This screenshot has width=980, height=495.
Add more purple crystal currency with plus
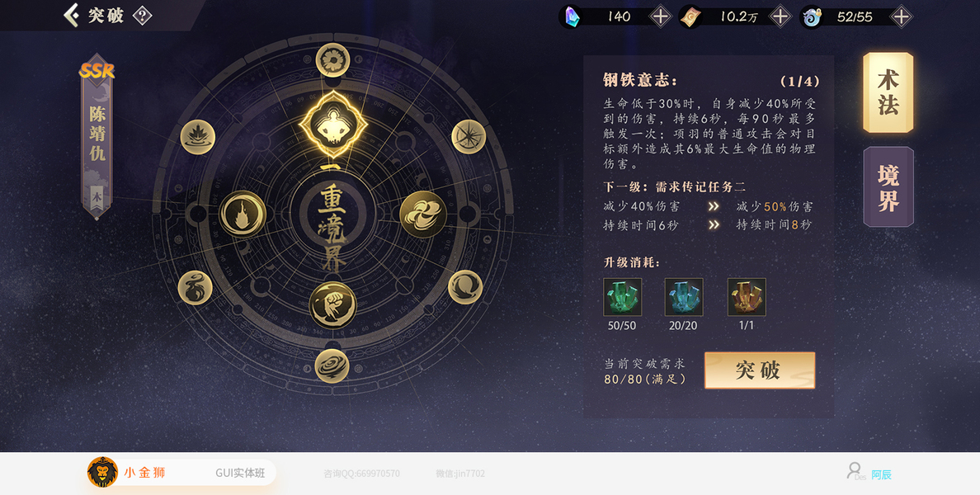[661, 16]
